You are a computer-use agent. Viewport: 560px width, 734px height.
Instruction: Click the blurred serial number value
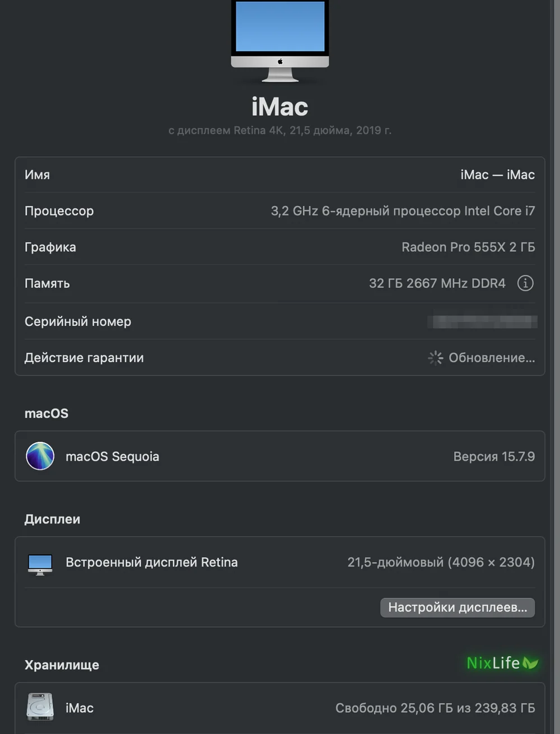pyautogui.click(x=482, y=321)
